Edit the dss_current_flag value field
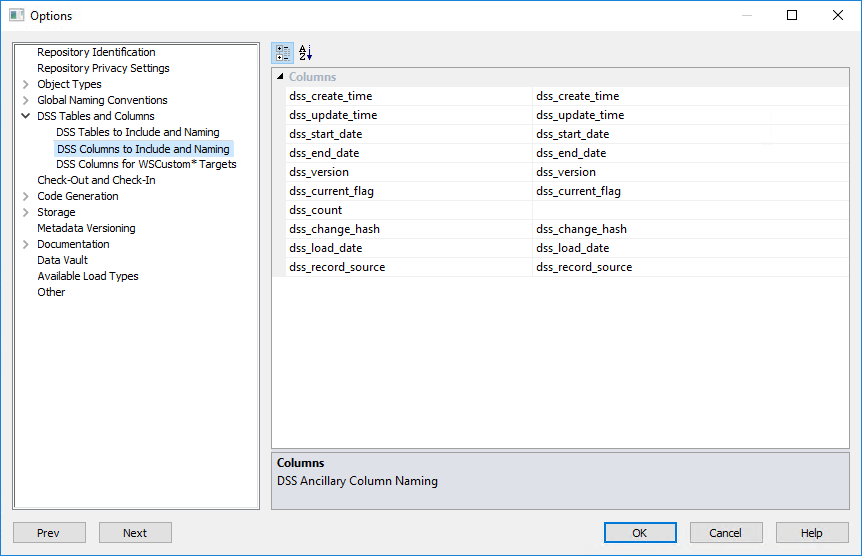862x558 pixels. (x=690, y=191)
